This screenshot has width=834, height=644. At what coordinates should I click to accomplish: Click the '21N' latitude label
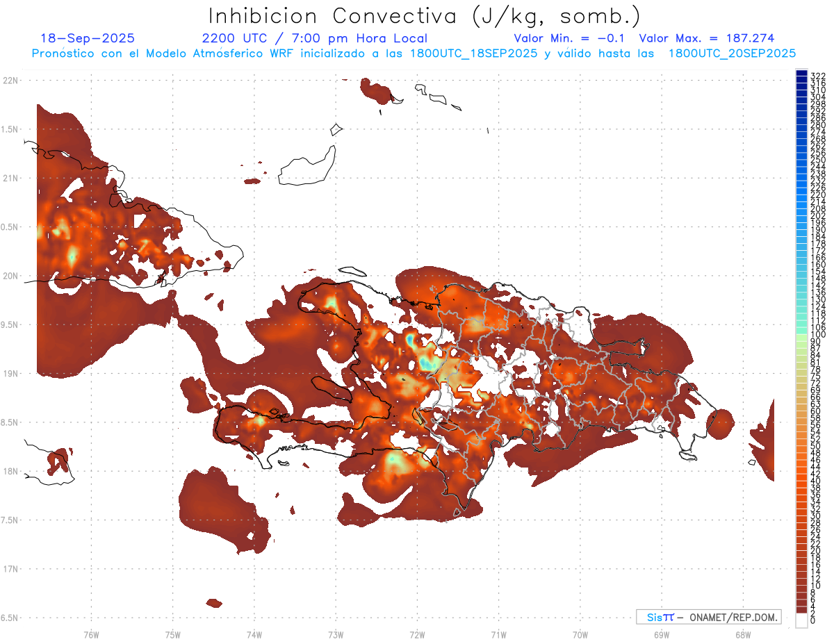click(10, 178)
